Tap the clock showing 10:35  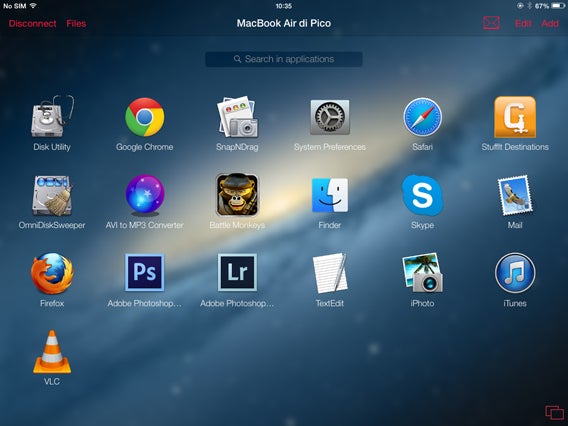[x=284, y=6]
